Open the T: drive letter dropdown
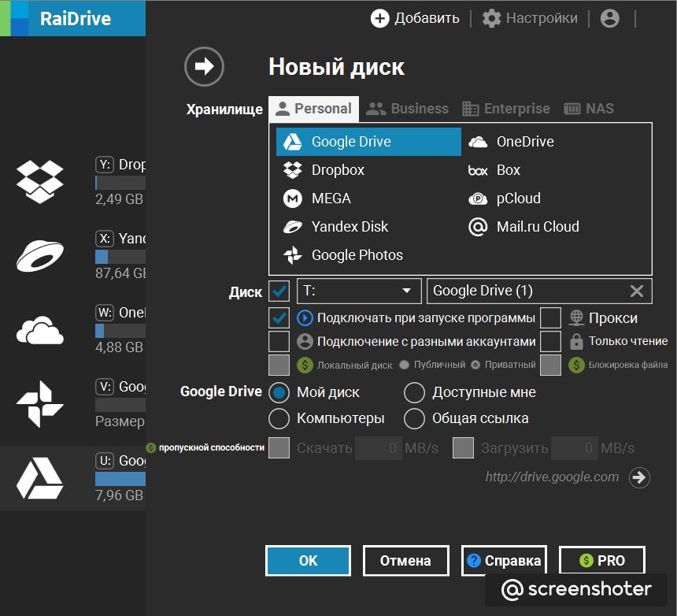 click(359, 291)
